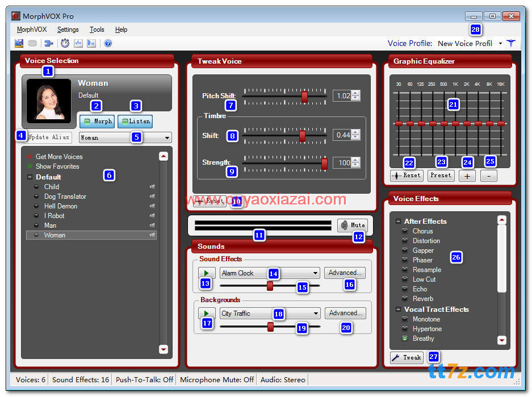This screenshot has height=397, width=532.
Task: Open the Alarm Clock sound effect dropdown
Action: point(315,273)
